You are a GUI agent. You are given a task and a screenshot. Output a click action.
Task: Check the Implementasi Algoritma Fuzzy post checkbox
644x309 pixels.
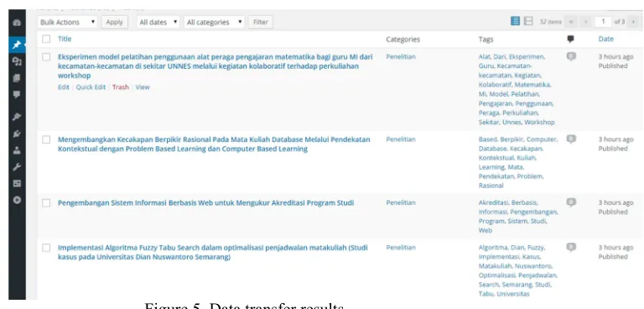46,248
